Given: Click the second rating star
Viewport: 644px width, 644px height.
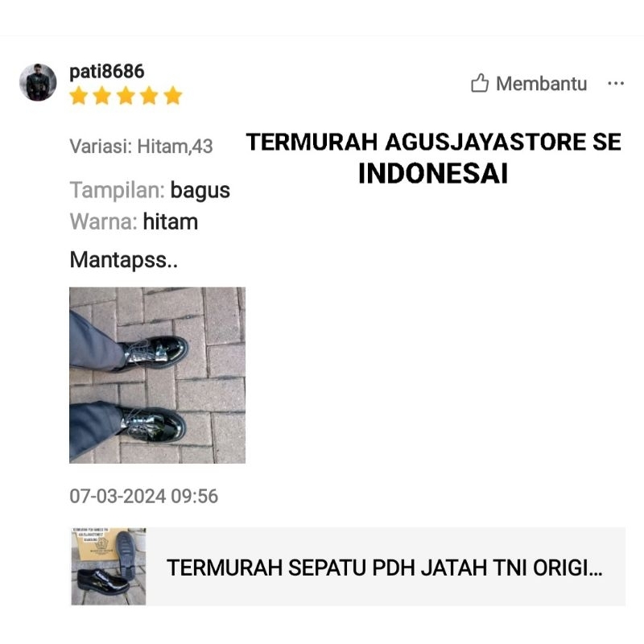Looking at the screenshot, I should coord(102,96).
